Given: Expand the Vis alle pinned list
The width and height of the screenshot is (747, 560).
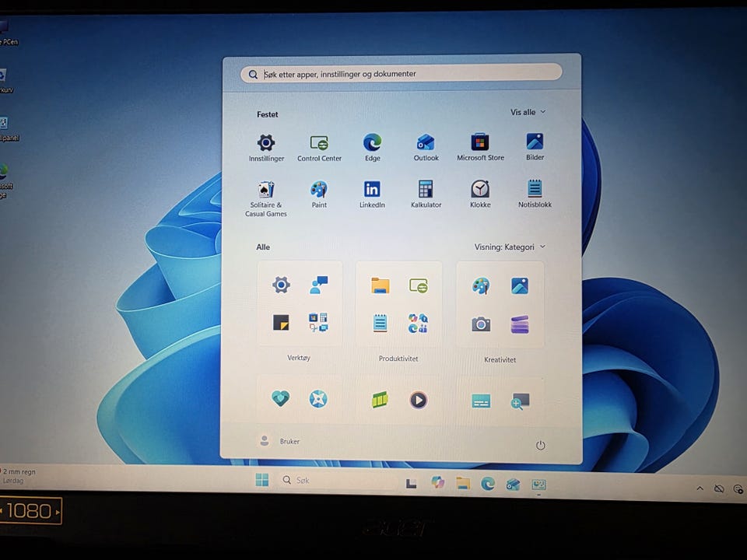Looking at the screenshot, I should pos(528,112).
